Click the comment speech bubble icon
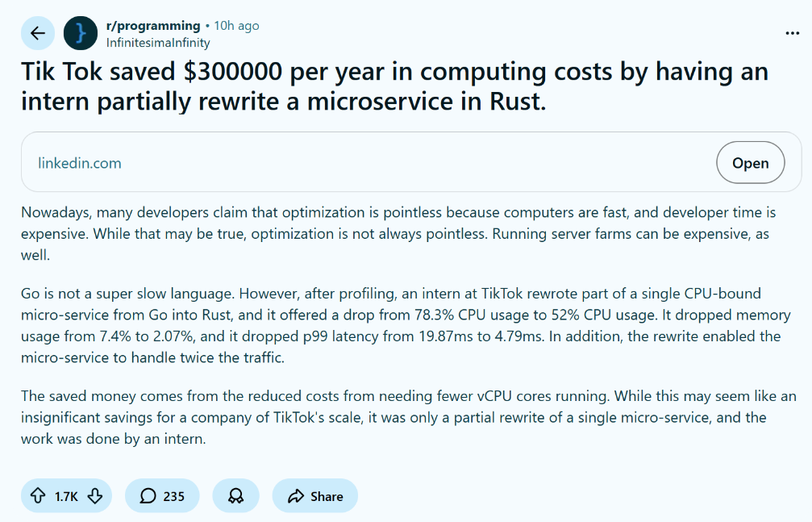 148,496
